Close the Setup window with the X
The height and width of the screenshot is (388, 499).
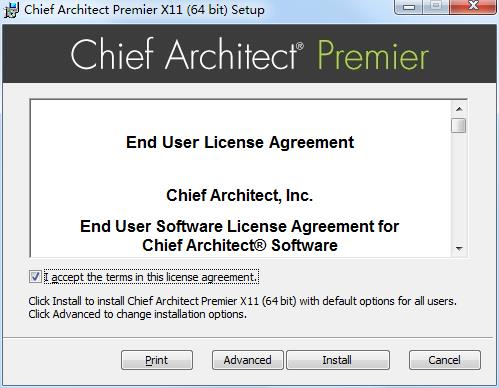(x=473, y=6)
